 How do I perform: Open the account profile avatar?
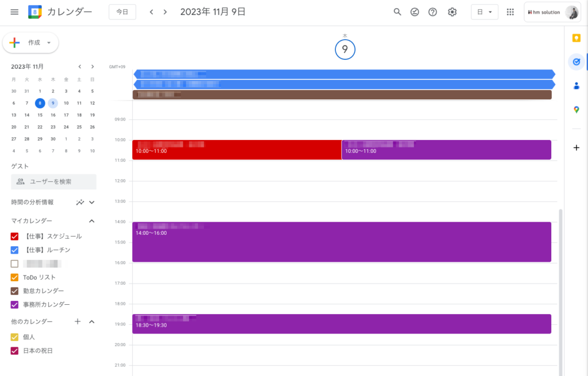click(572, 13)
